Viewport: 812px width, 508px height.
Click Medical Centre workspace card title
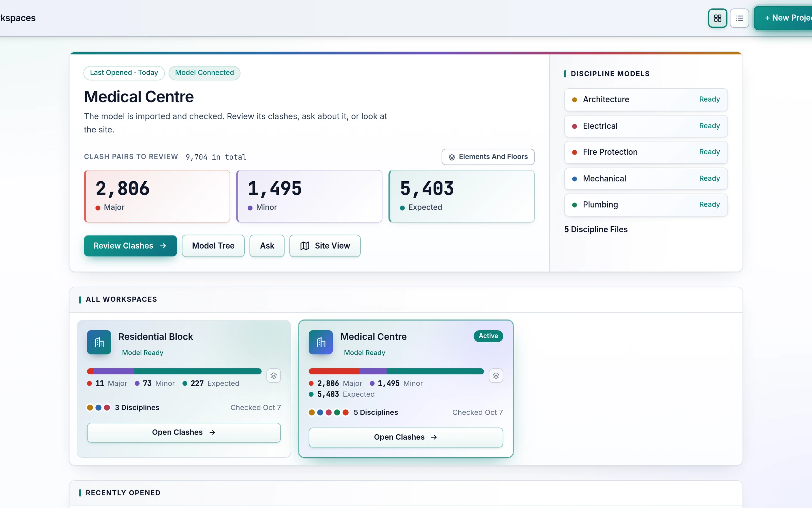tap(374, 337)
